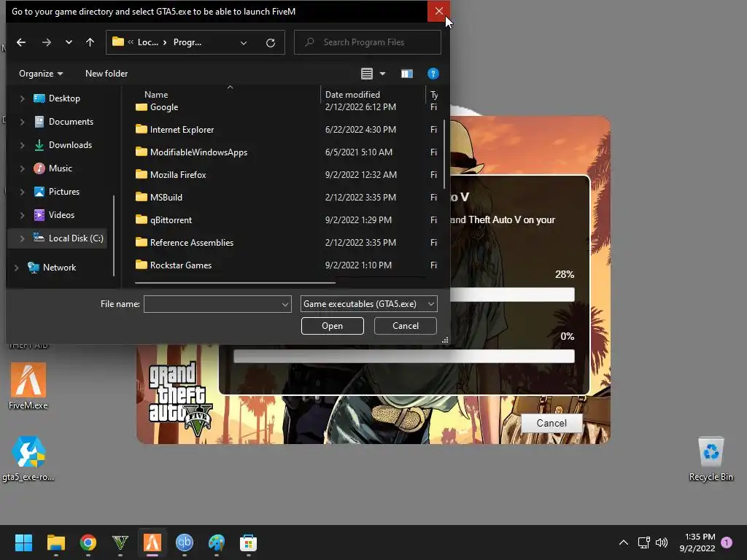This screenshot has height=560, width=747.
Task: Go forward with the right arrow
Action: click(46, 42)
